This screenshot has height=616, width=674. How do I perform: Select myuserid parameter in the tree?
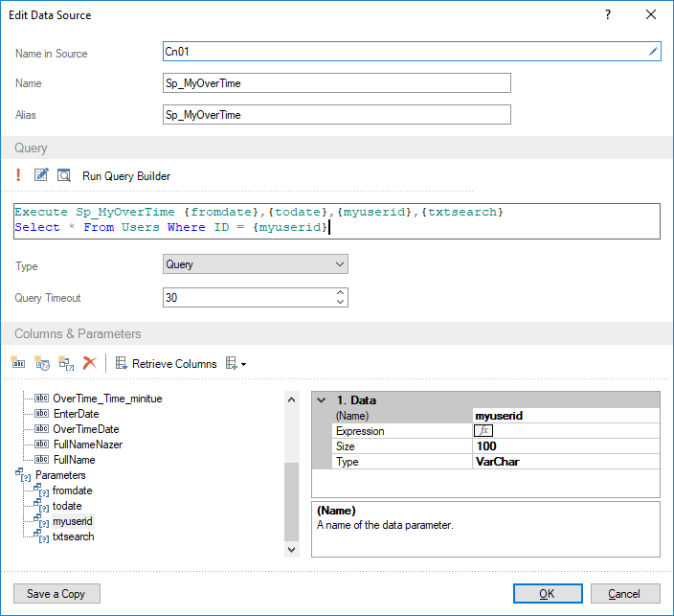[x=72, y=521]
